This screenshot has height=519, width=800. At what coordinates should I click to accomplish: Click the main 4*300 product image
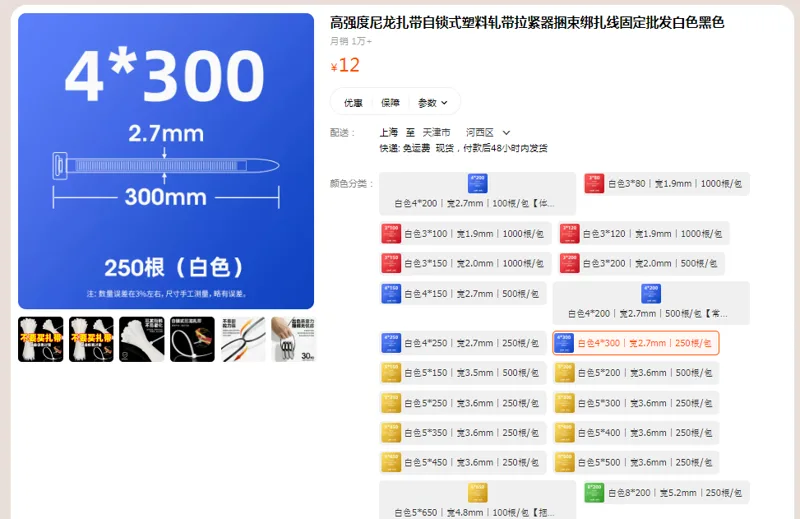pyautogui.click(x=166, y=161)
